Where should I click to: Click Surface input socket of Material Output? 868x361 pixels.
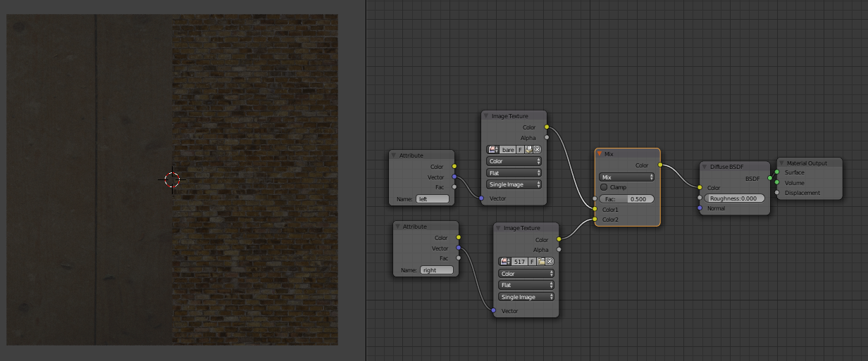pyautogui.click(x=776, y=172)
